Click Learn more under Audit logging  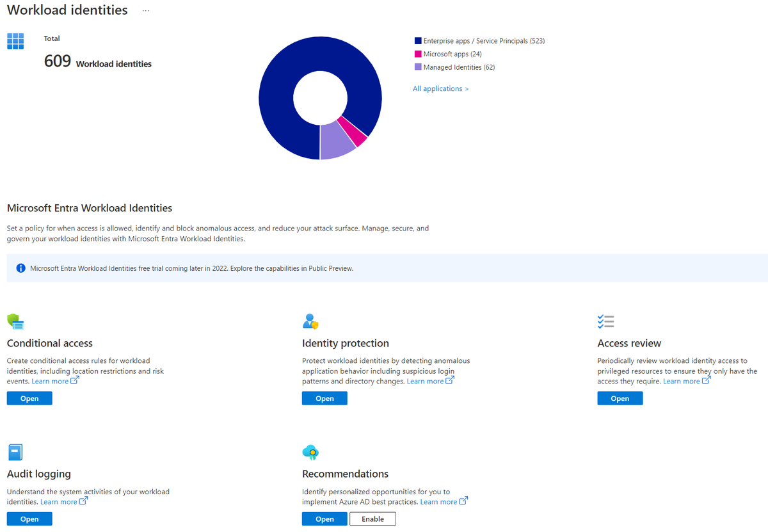click(x=59, y=501)
